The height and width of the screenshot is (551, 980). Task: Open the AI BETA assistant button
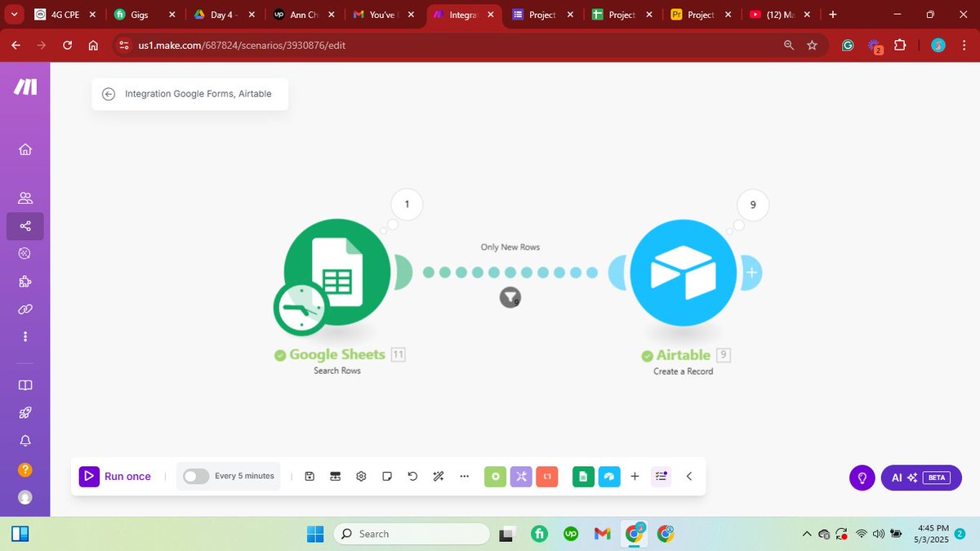click(921, 478)
